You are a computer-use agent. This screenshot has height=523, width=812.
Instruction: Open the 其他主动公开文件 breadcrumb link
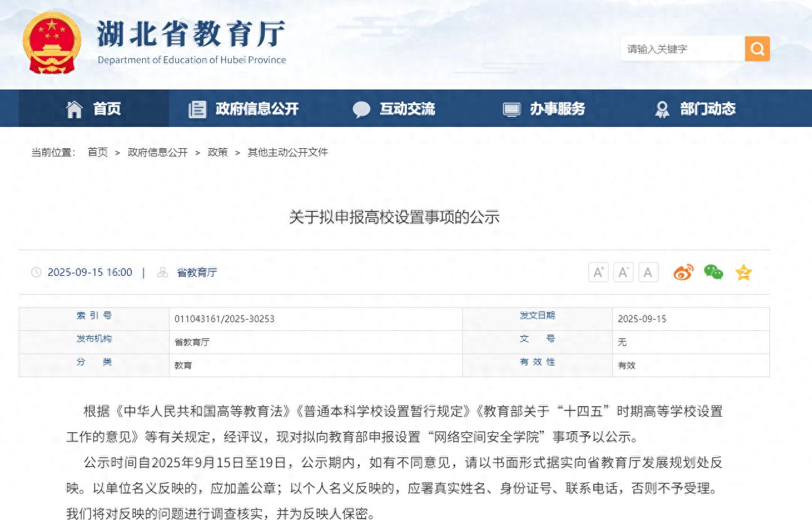pyautogui.click(x=288, y=152)
